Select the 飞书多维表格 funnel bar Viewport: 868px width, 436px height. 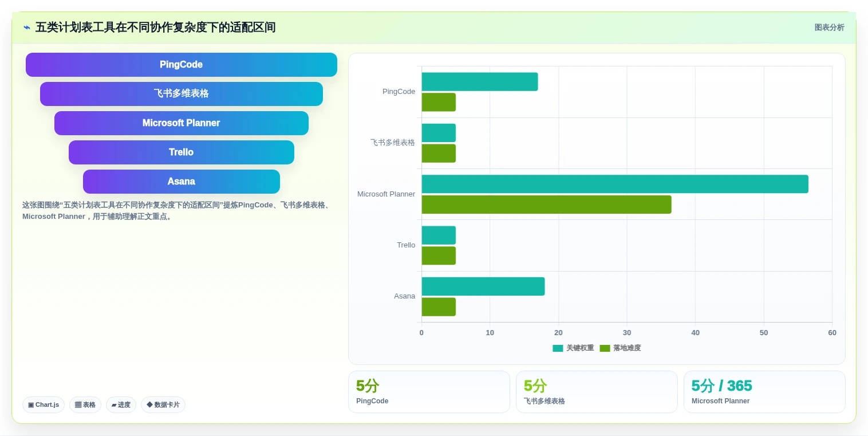pyautogui.click(x=182, y=94)
